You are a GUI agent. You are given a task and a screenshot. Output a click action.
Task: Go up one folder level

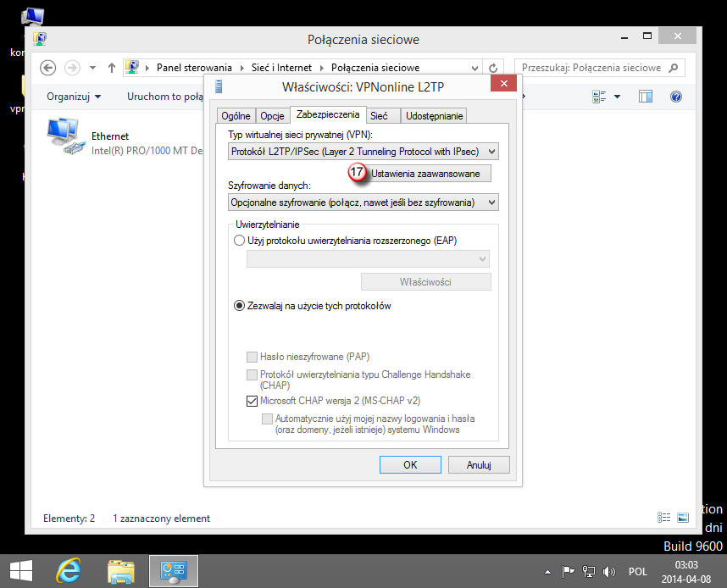click(111, 68)
